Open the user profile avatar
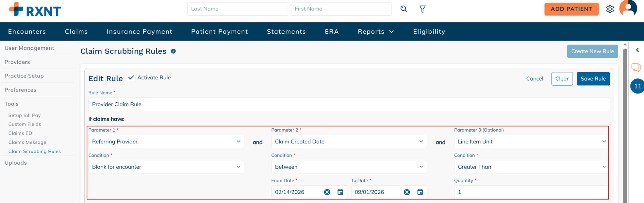This screenshot has height=203, width=644. click(x=628, y=8)
